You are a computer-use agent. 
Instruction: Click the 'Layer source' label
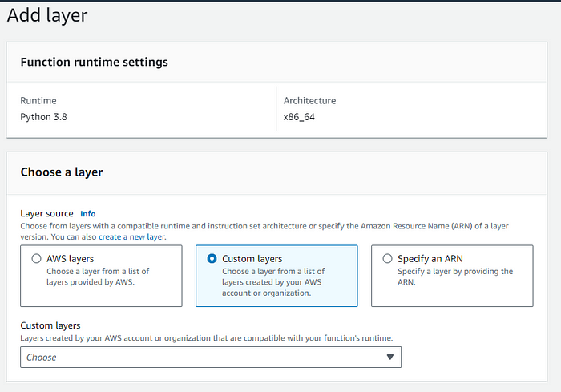tap(46, 214)
